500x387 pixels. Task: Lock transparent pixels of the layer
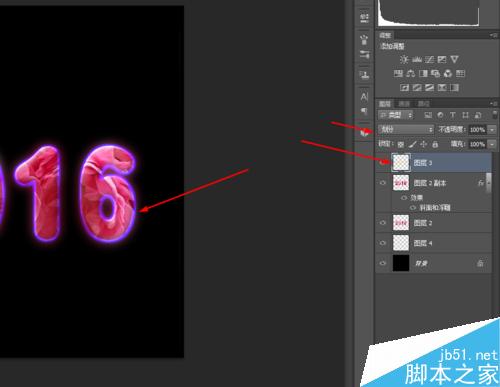click(x=401, y=144)
